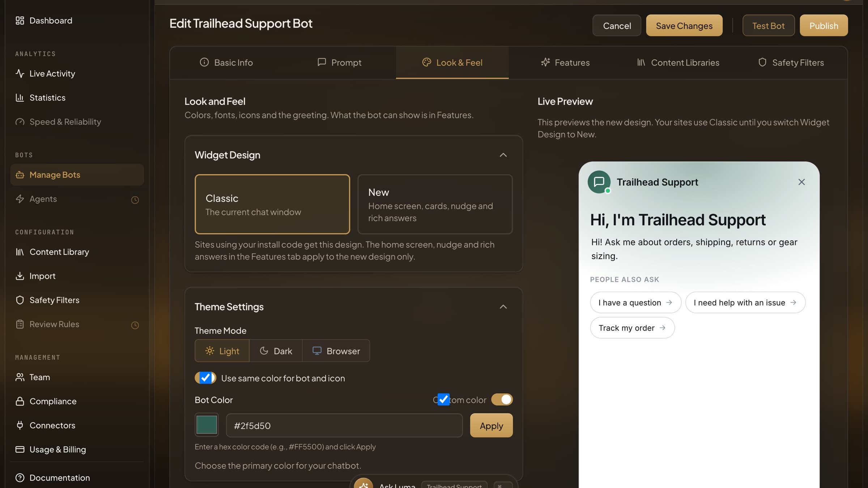Click the Usage & Billing card icon
868x488 pixels.
tap(20, 449)
